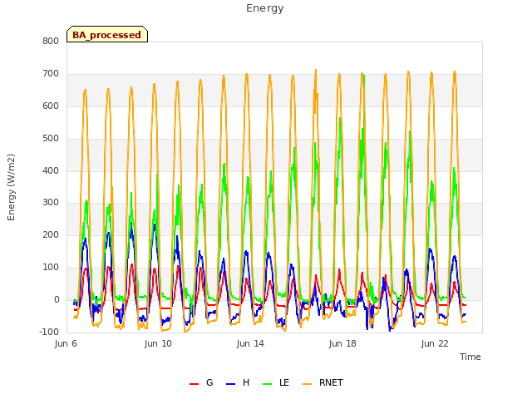Click the 'Jun 18' x-axis tick label
Screen dimensions: 532x399
coord(342,343)
